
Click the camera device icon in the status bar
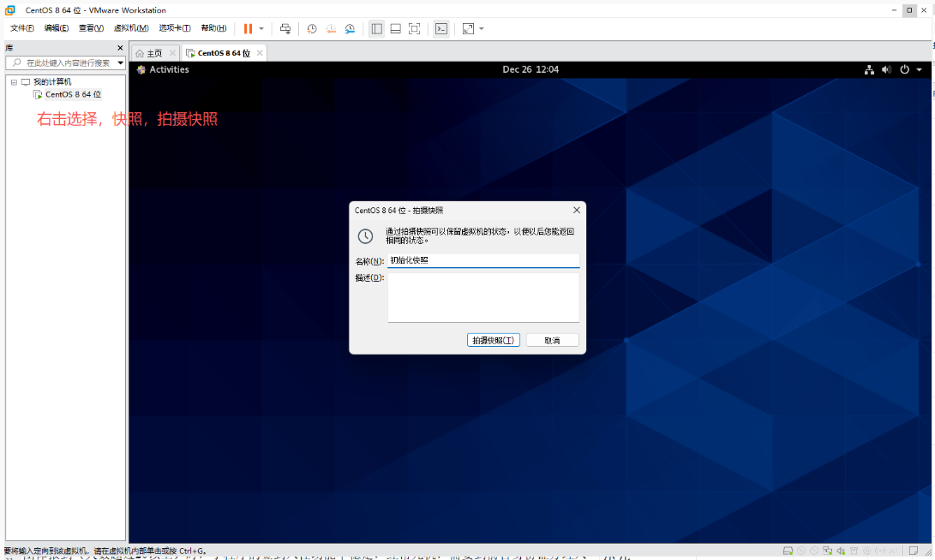click(x=867, y=551)
